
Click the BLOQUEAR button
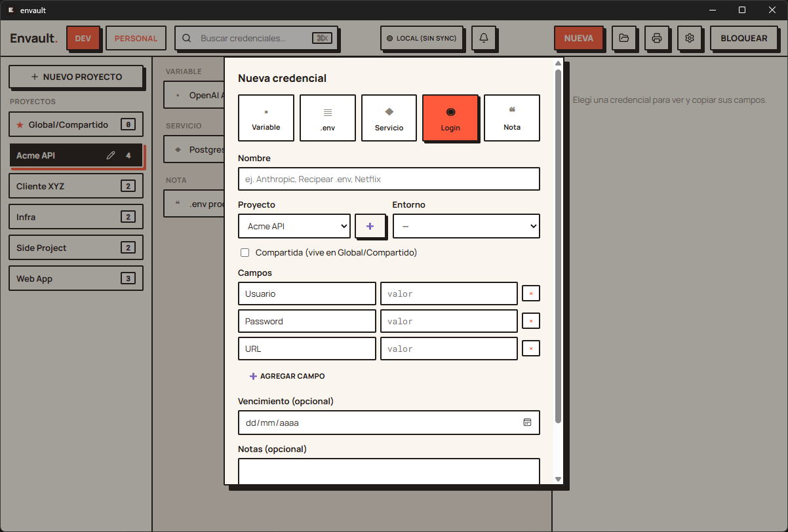744,38
